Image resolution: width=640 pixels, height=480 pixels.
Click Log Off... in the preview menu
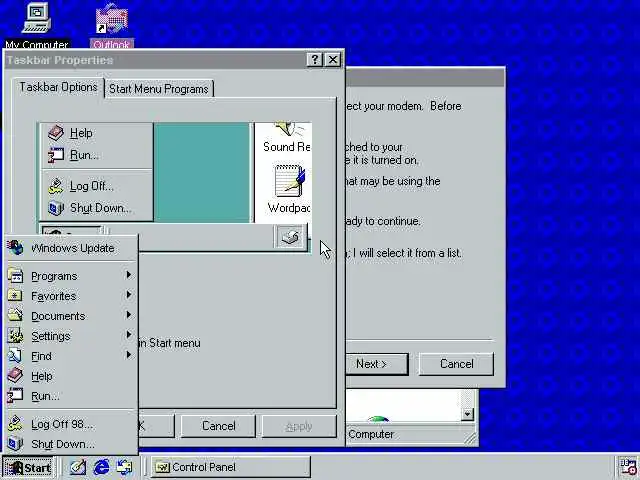coord(97,186)
